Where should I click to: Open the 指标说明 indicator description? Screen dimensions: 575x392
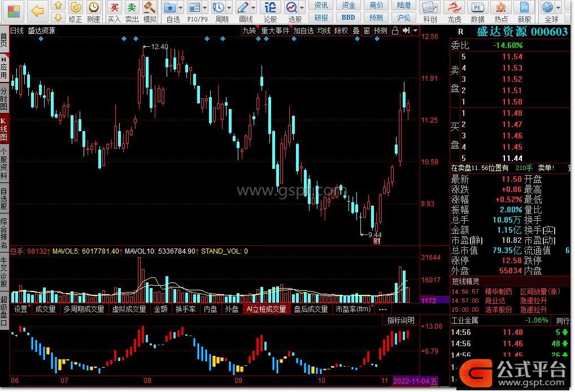[x=401, y=320]
